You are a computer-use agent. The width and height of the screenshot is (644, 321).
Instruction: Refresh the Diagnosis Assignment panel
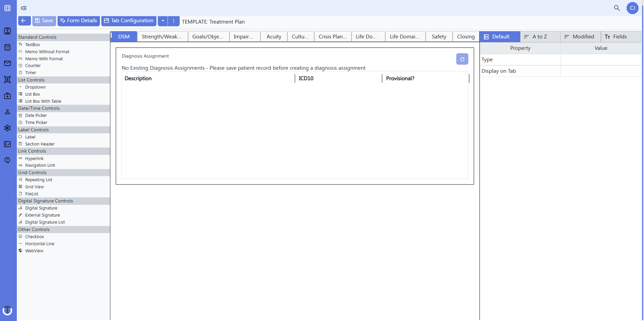click(462, 59)
